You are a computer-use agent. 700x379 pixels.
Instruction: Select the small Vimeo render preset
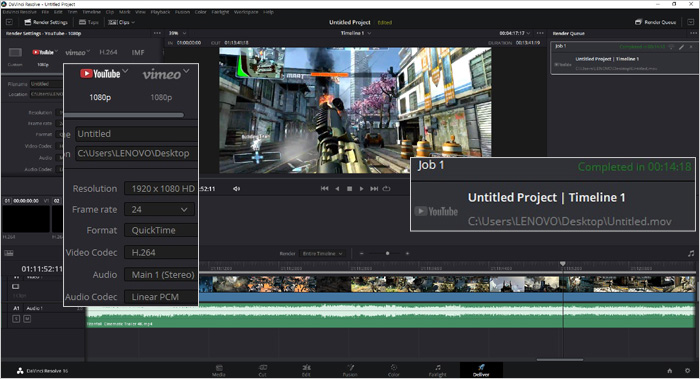click(77, 53)
